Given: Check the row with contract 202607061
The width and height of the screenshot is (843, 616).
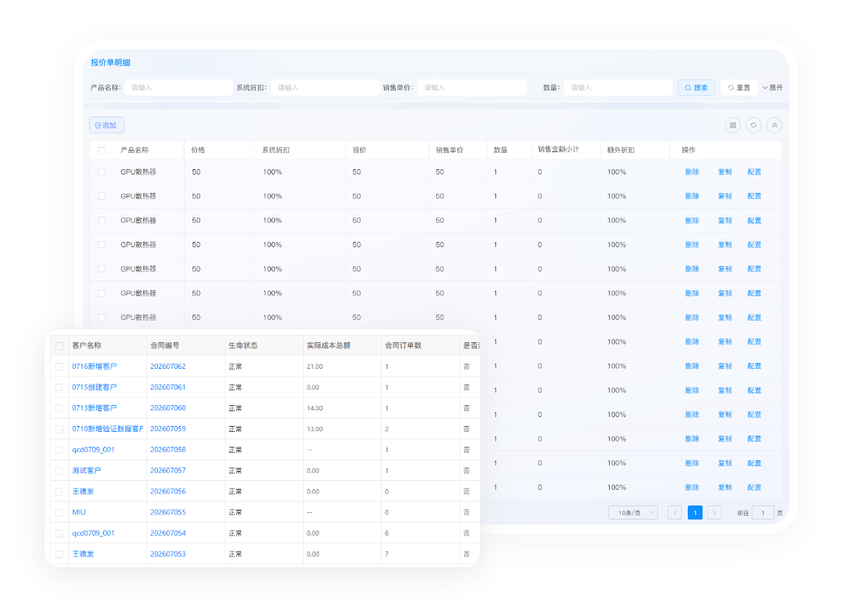Looking at the screenshot, I should 59,387.
